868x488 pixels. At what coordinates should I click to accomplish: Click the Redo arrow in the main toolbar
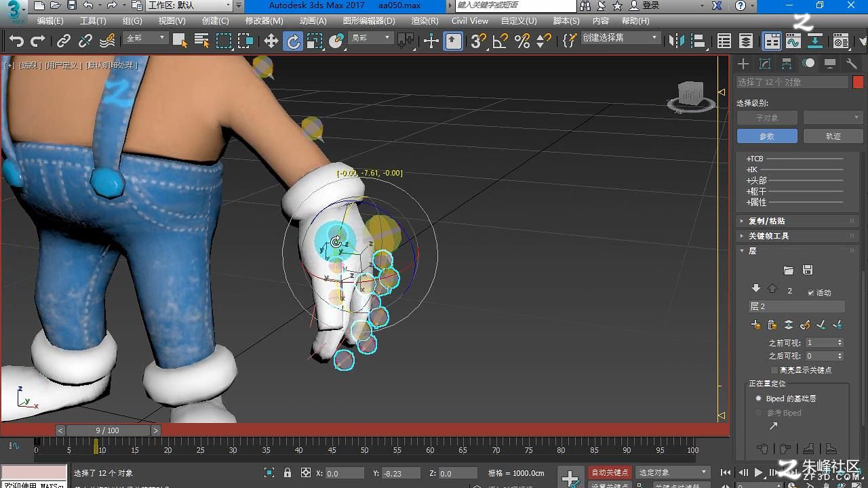point(38,41)
